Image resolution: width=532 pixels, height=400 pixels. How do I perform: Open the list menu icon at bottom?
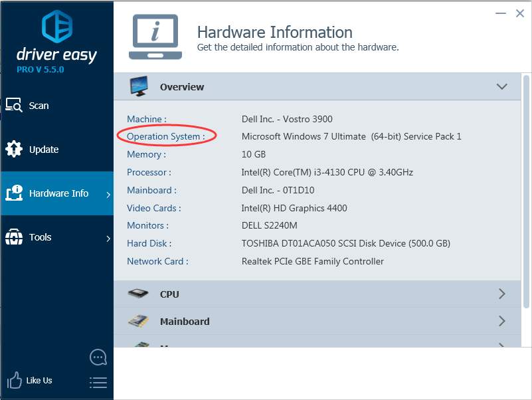point(98,382)
